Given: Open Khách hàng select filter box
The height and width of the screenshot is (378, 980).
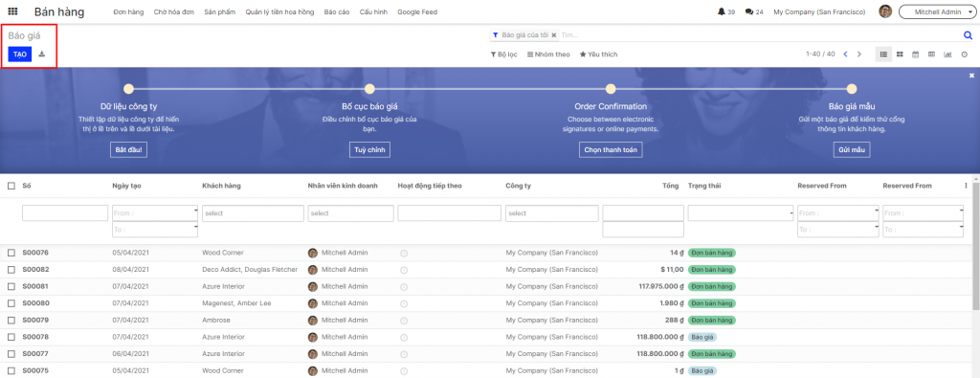Looking at the screenshot, I should pyautogui.click(x=253, y=213).
